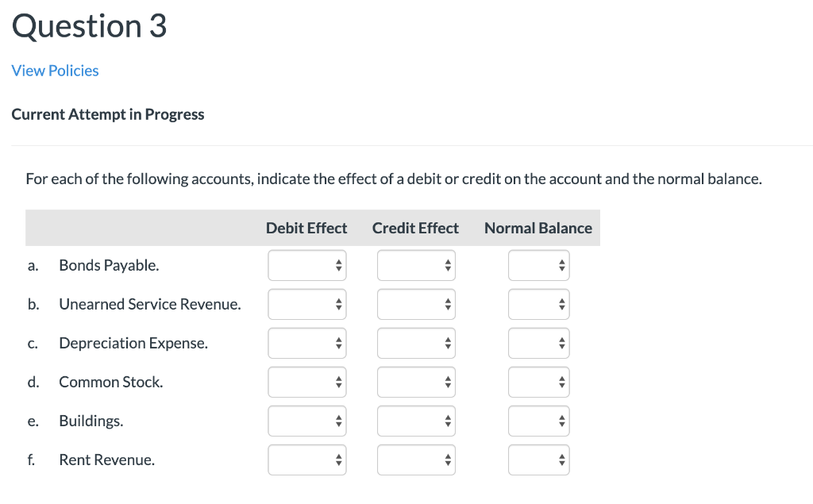Open the Normal Balance dropdown for Unearned Service Revenue
Image resolution: width=813 pixels, height=504 pixels.
539,304
